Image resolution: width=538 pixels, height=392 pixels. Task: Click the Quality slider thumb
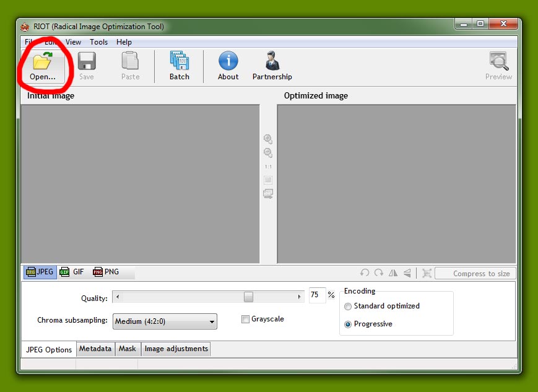(248, 297)
